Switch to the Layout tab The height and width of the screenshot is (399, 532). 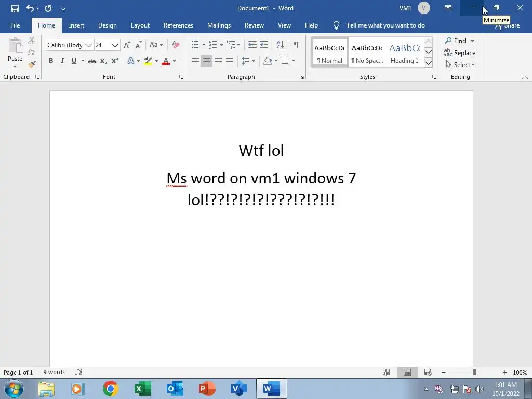point(140,25)
